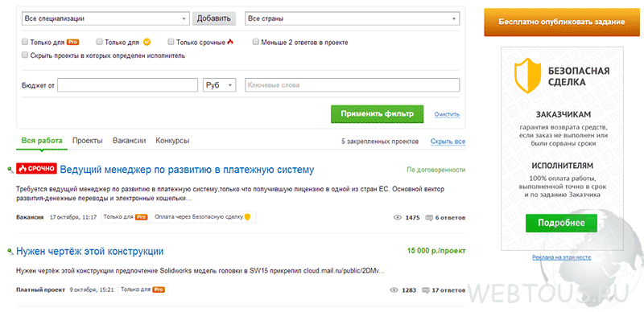This screenshot has height=312, width=644.
Task: Switch to the 'Конкурсы' tab
Action: [172, 141]
